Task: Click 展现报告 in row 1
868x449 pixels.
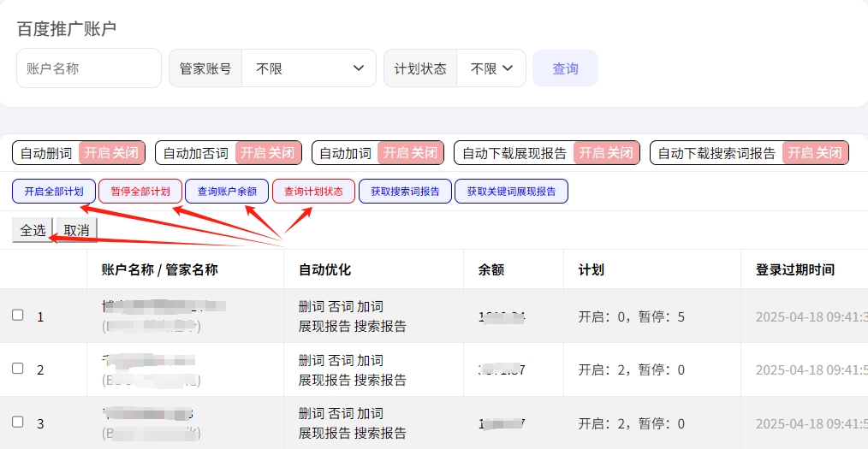Action: tap(324, 326)
